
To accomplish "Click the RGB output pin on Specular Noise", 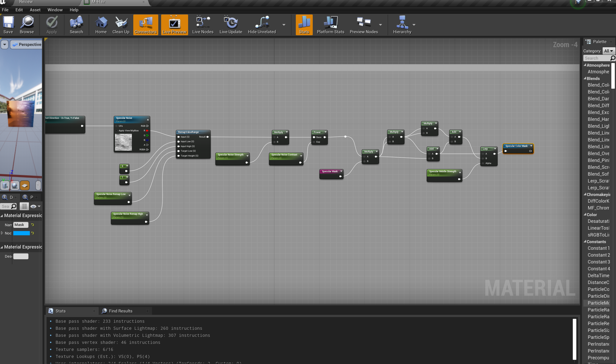I will point(147,126).
